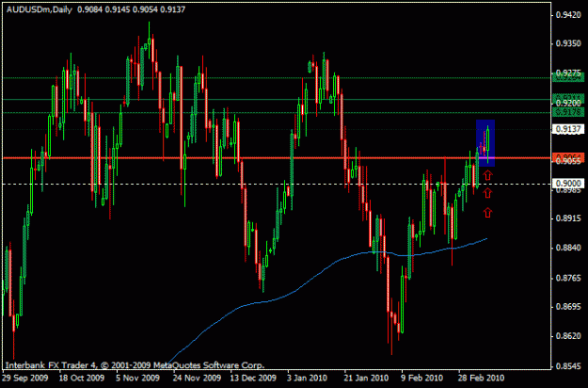Click the 21 Jan 2010 date label
The width and height of the screenshot is (588, 388).
click(x=366, y=378)
